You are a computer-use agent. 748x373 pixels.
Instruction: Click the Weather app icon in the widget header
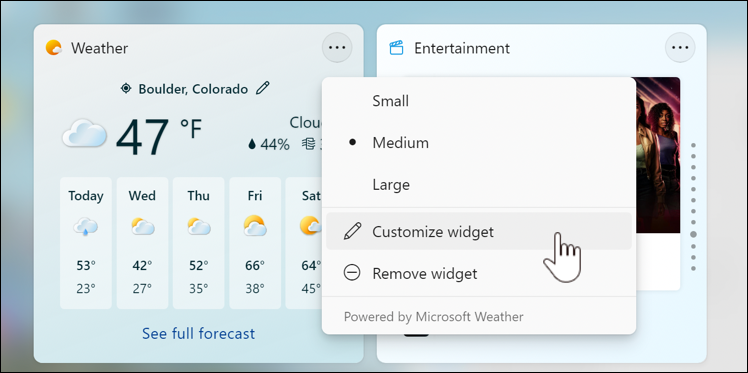click(53, 48)
